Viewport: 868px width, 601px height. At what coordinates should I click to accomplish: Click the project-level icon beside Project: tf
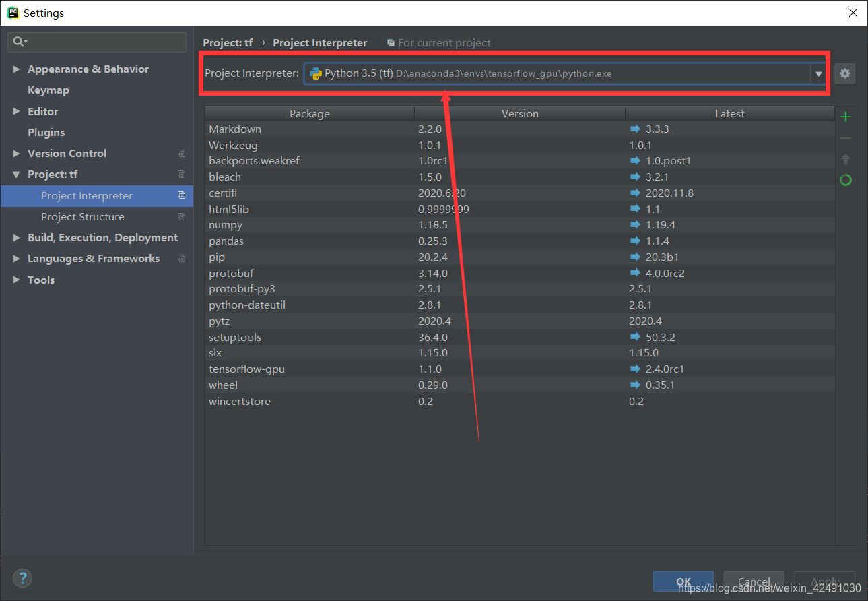pos(181,175)
